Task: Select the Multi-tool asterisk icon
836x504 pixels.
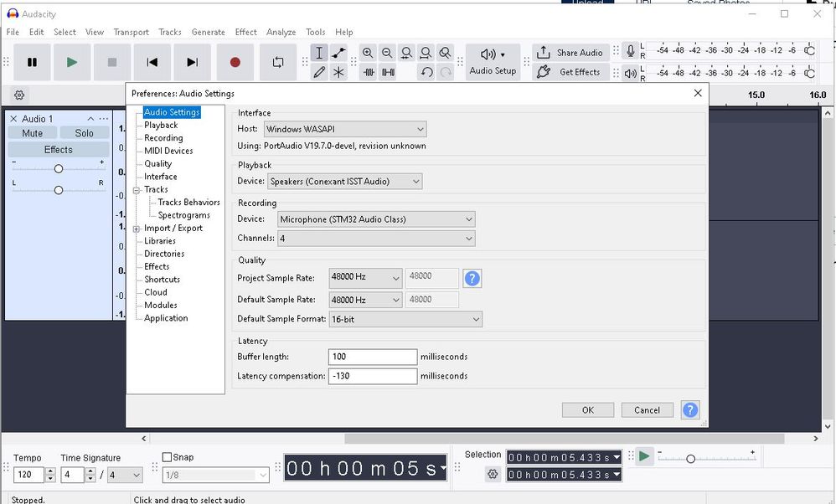Action: point(338,72)
